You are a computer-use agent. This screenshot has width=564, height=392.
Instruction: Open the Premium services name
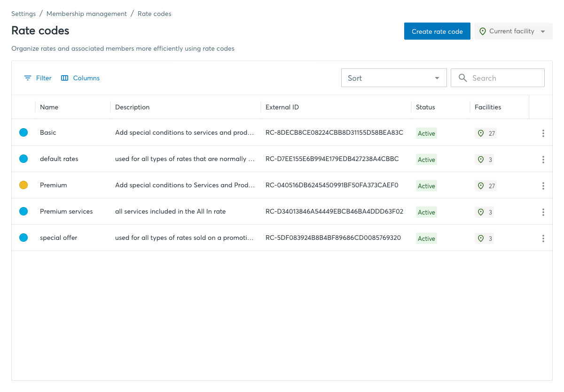tap(66, 211)
